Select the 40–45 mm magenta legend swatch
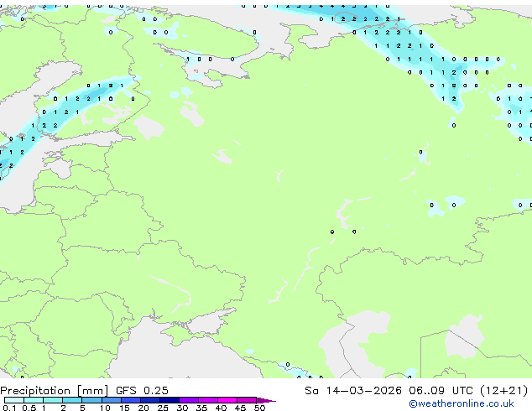The image size is (532, 411). tap(227, 400)
